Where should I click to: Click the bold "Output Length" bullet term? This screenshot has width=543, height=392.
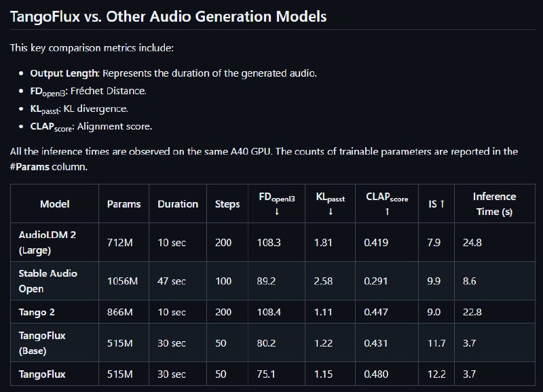[64, 73]
